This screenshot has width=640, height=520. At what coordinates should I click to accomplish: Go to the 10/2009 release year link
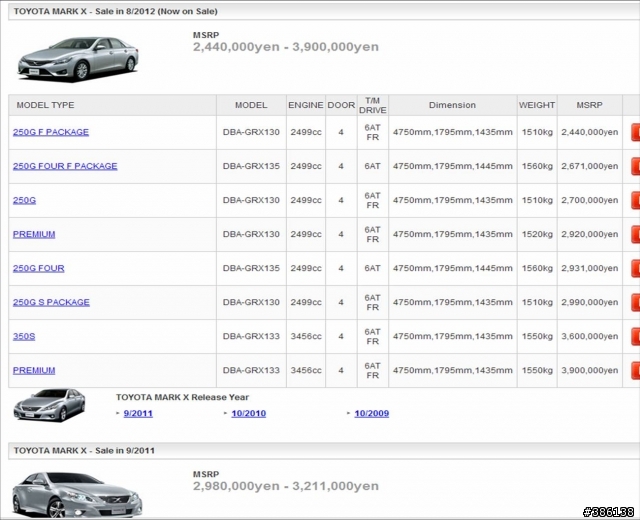click(371, 413)
